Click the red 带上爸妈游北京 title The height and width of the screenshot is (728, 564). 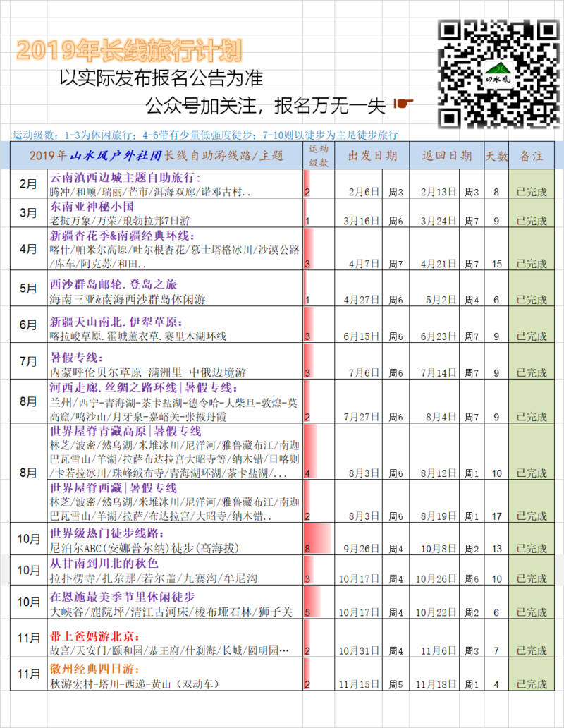[x=95, y=637]
